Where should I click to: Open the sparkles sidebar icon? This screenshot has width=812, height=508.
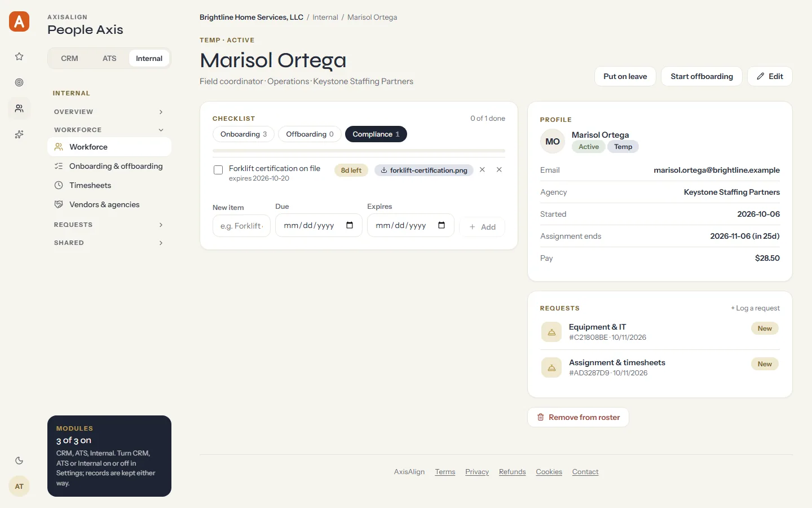[19, 134]
